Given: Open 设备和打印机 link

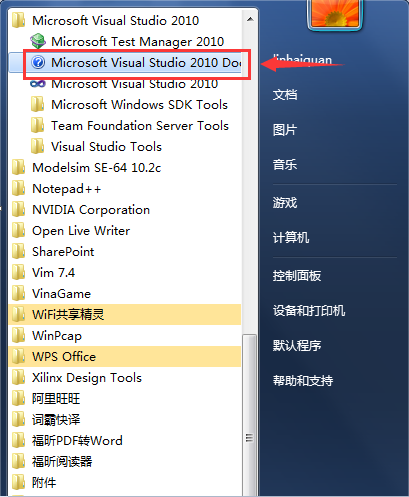Looking at the screenshot, I should [x=309, y=310].
